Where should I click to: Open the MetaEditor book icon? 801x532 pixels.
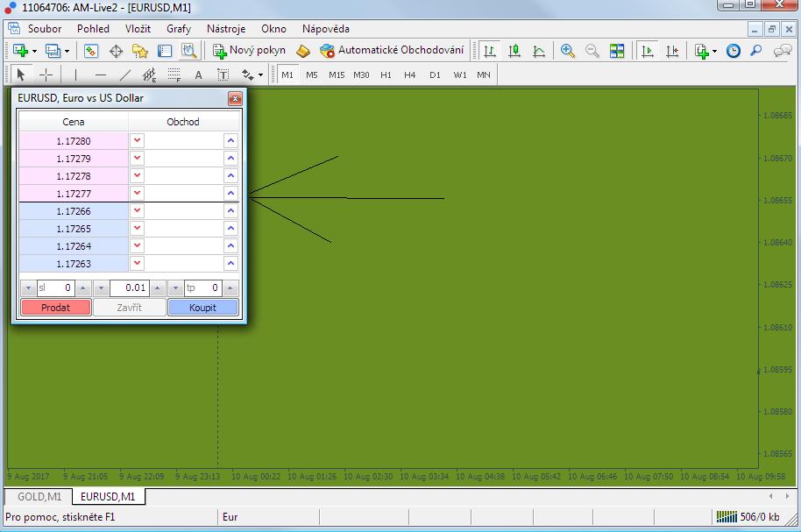[x=303, y=51]
